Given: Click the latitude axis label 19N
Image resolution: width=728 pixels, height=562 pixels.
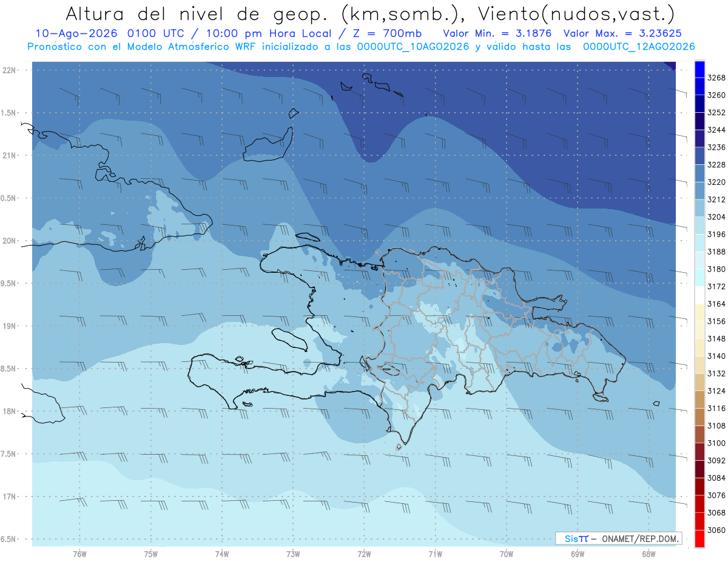Looking at the screenshot, I should (x=10, y=326).
